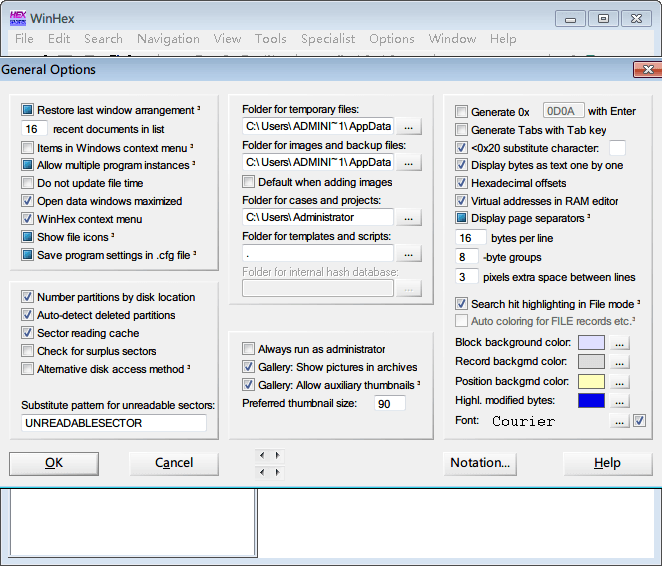The image size is (662, 566).
Task: Click browse button for temporary files folder
Action: pyautogui.click(x=409, y=126)
